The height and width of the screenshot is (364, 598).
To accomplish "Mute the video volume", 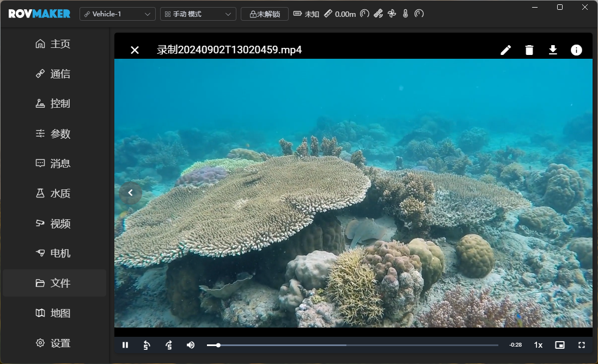I will click(191, 345).
